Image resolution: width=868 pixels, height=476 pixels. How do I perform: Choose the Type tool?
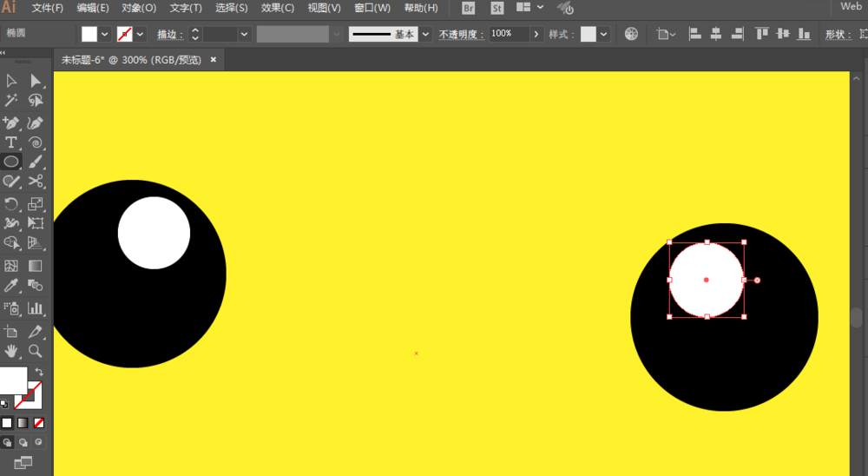pyautogui.click(x=11, y=142)
